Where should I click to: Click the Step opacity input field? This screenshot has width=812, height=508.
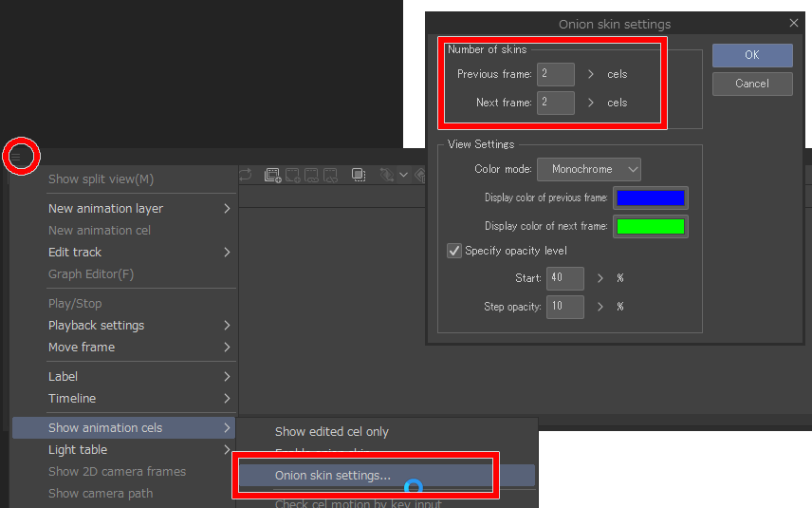(565, 307)
